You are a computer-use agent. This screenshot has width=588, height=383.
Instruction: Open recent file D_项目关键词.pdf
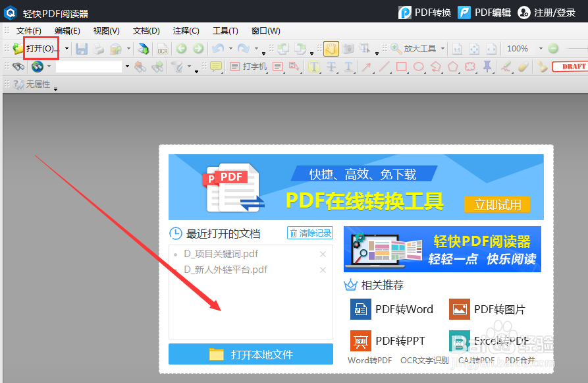pos(221,254)
